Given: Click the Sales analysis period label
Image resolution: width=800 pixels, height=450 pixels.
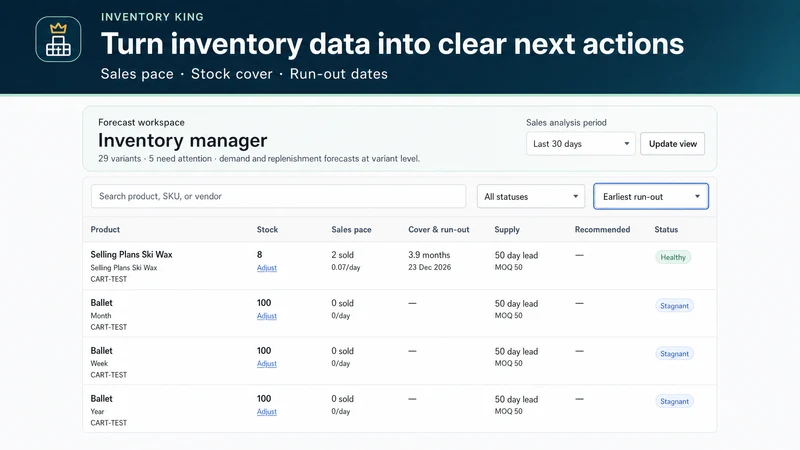Looking at the screenshot, I should pyautogui.click(x=566, y=122).
